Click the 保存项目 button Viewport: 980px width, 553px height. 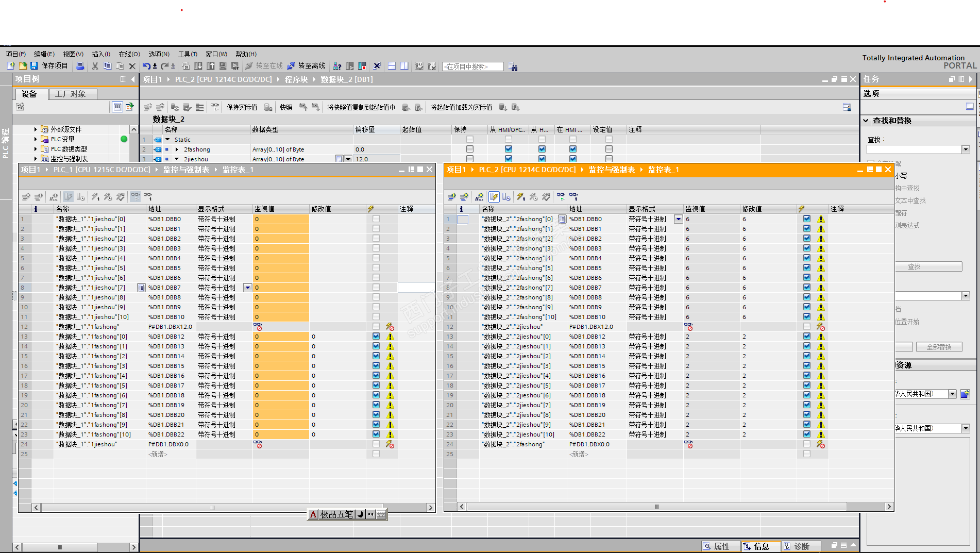point(49,66)
